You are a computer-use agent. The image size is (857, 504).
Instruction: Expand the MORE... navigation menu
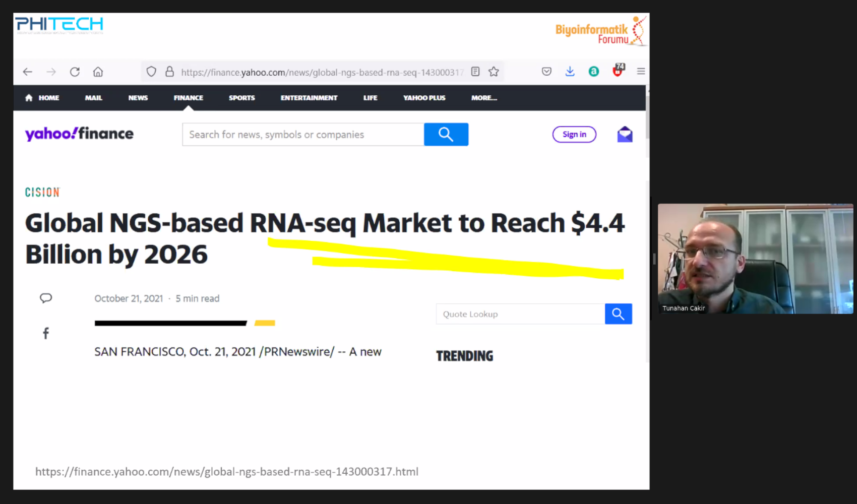(x=484, y=98)
